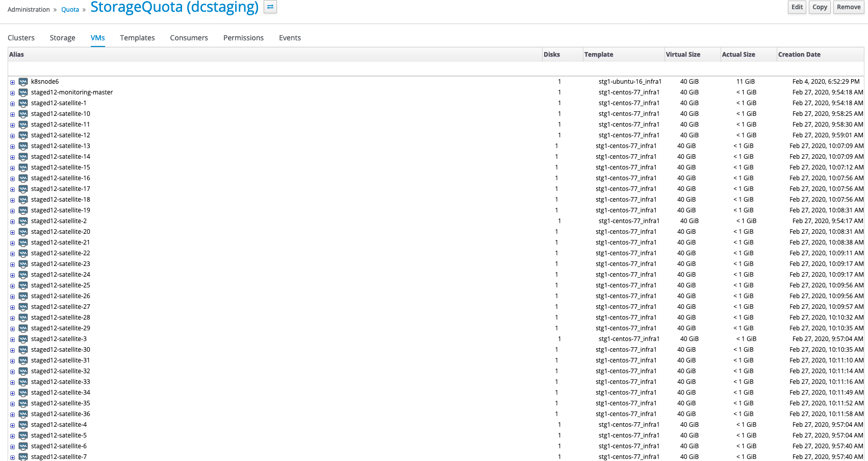868x461 pixels.
Task: Follow the Quota breadcrumb link
Action: [x=70, y=10]
